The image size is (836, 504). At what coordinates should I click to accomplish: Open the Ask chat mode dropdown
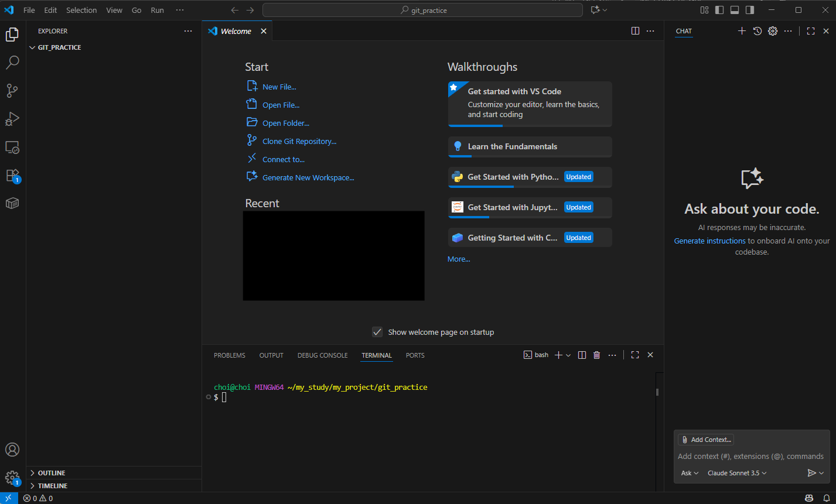tap(690, 473)
